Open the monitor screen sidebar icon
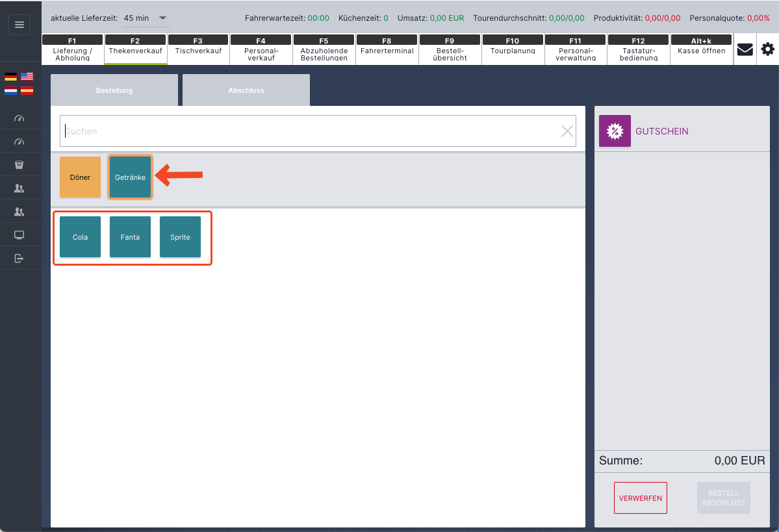This screenshot has height=532, width=779. pyautogui.click(x=19, y=235)
